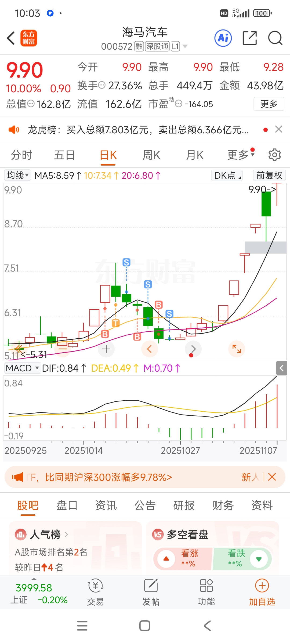Screen dimensions: 290x644
Task: Tap the topmost blue S sell marker
Action: 126,262
